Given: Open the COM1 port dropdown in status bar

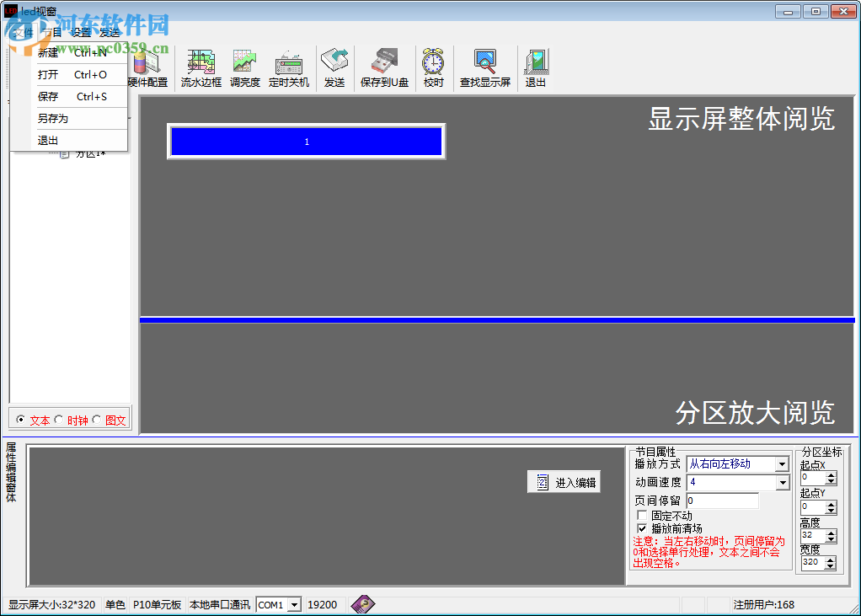Looking at the screenshot, I should pyautogui.click(x=294, y=604).
